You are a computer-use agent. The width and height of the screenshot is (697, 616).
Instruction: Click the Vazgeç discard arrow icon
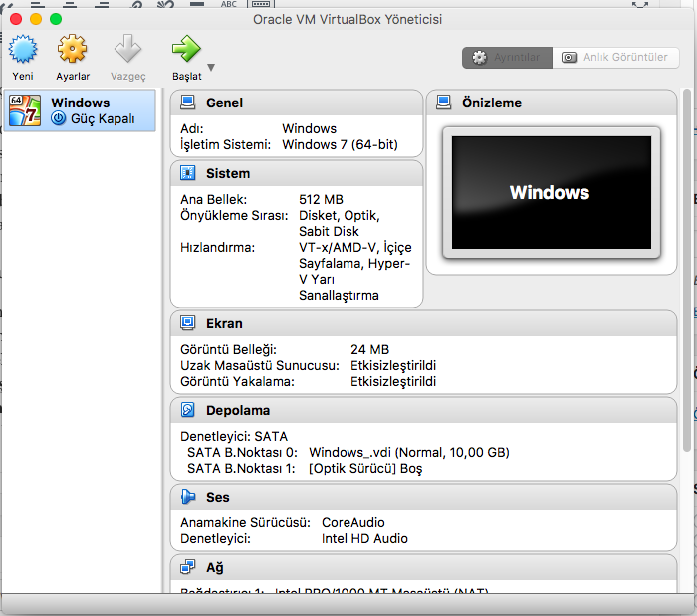[127, 49]
